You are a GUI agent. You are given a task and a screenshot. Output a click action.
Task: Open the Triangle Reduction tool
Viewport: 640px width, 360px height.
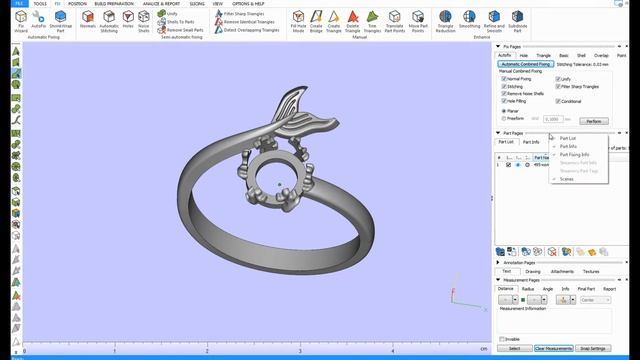pyautogui.click(x=445, y=22)
